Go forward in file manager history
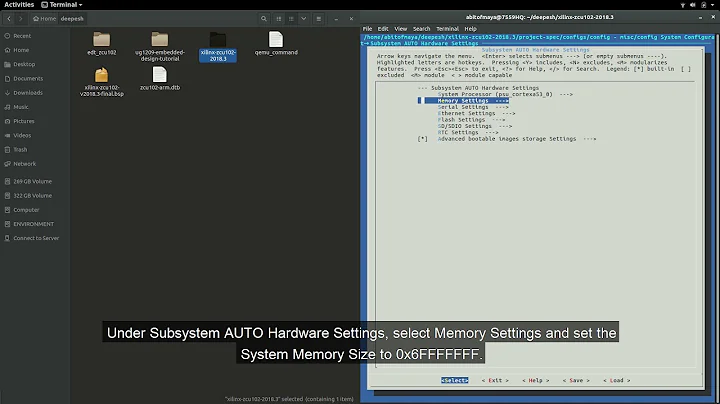 pyautogui.click(x=20, y=19)
